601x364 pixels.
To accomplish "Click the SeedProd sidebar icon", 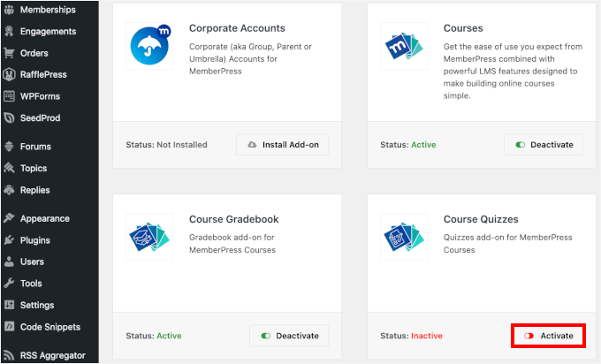I will click(9, 118).
